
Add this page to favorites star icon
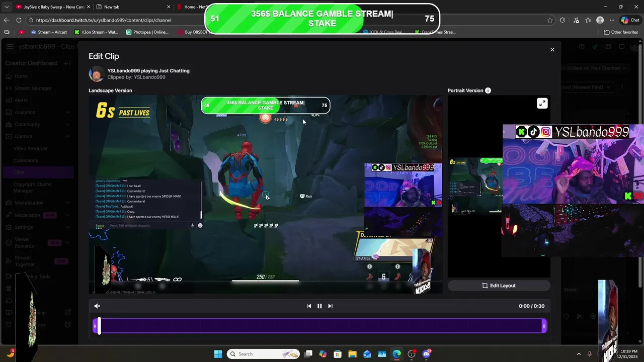(x=550, y=20)
